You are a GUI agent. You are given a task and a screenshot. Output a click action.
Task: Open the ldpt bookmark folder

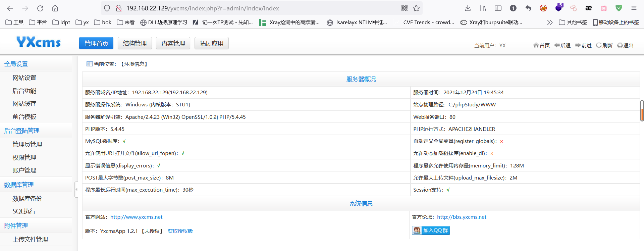[x=61, y=22]
